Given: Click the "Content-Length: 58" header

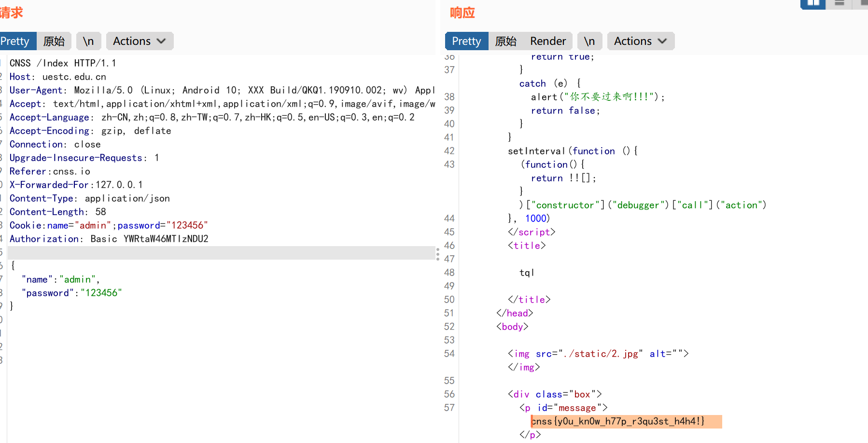Looking at the screenshot, I should [58, 212].
